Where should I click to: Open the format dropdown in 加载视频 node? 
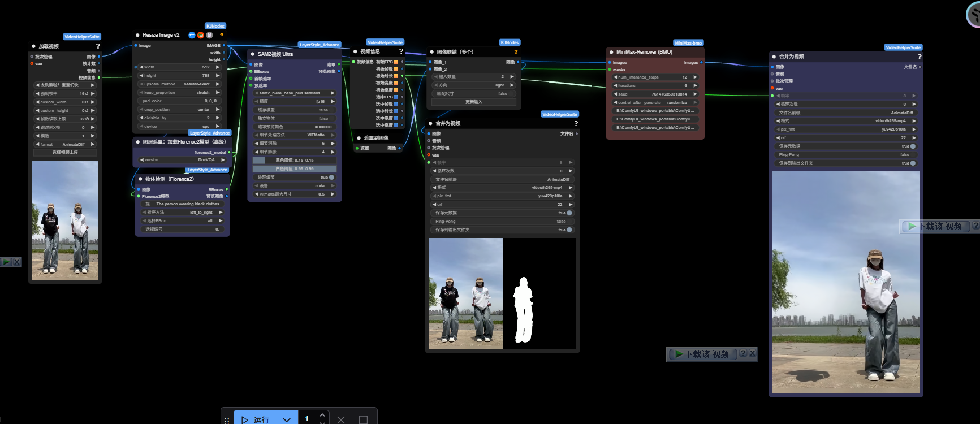(65, 145)
